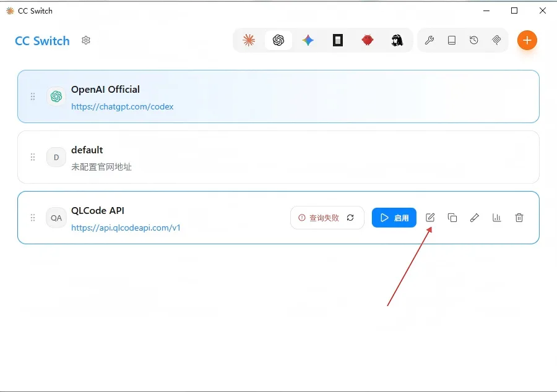Grab the OpenAI Official drag handle
557x392 pixels.
[x=33, y=96]
